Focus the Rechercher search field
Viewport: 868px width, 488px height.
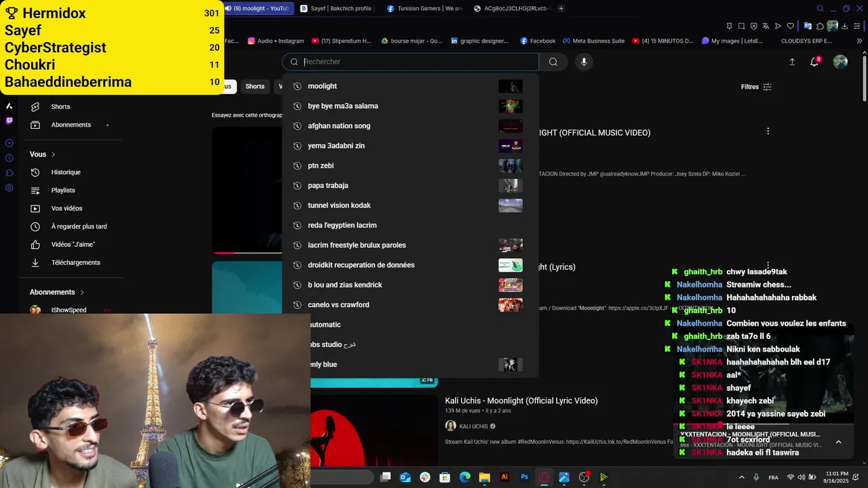click(410, 62)
